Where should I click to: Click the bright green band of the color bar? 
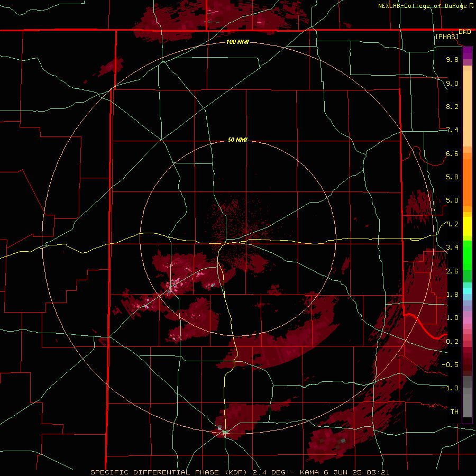click(x=467, y=255)
